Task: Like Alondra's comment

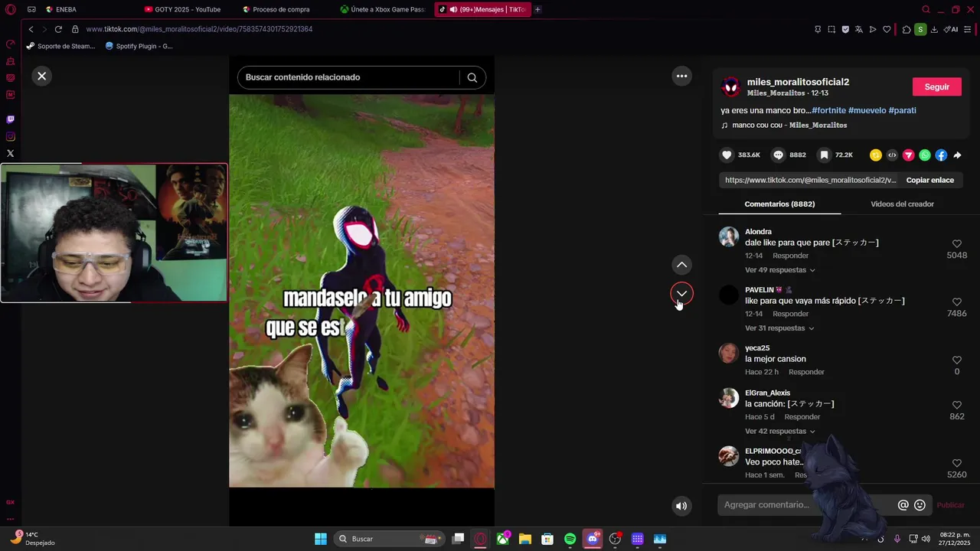Action: tap(956, 244)
